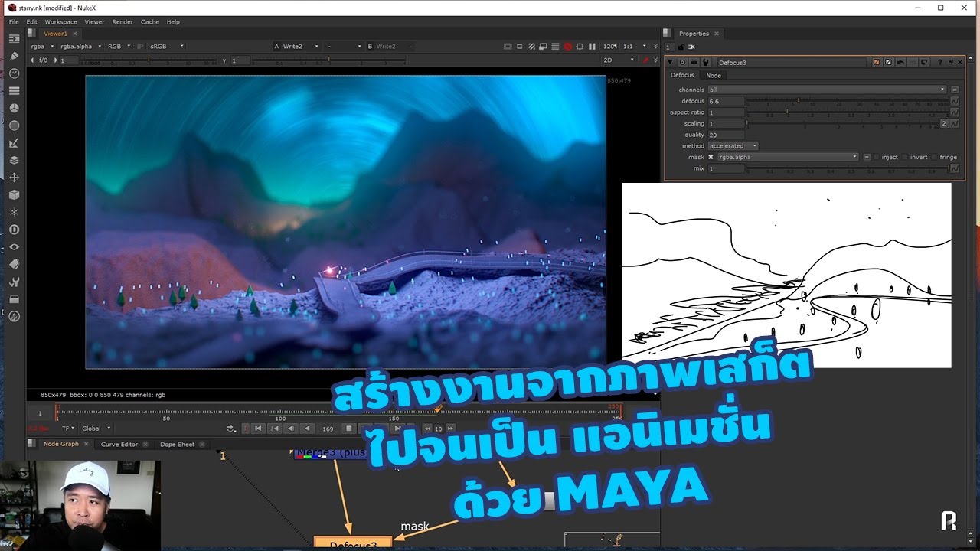Viewport: 980px width, 551px height.
Task: Switch to the Curve Editor tab
Action: (119, 444)
